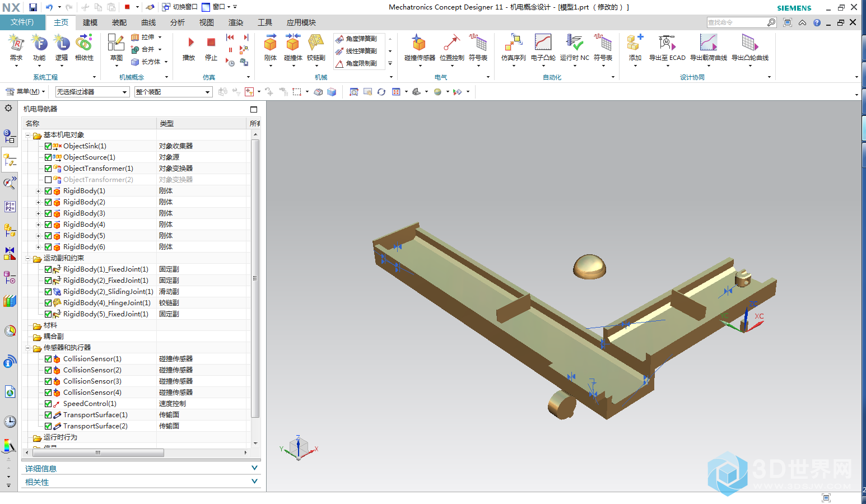
Task: Uncheck the ObjectSink(1) checkbox
Action: pyautogui.click(x=48, y=146)
